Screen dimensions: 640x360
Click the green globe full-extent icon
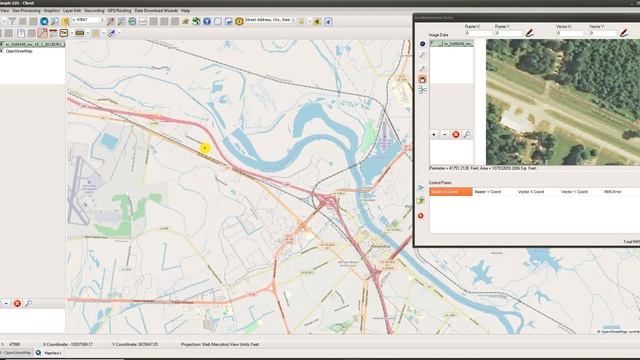coord(132,21)
